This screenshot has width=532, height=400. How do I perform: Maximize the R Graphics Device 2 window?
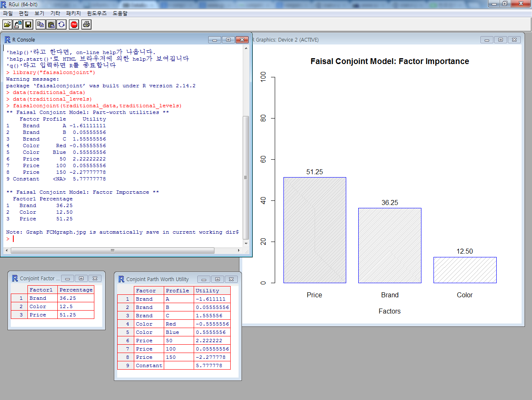500,40
